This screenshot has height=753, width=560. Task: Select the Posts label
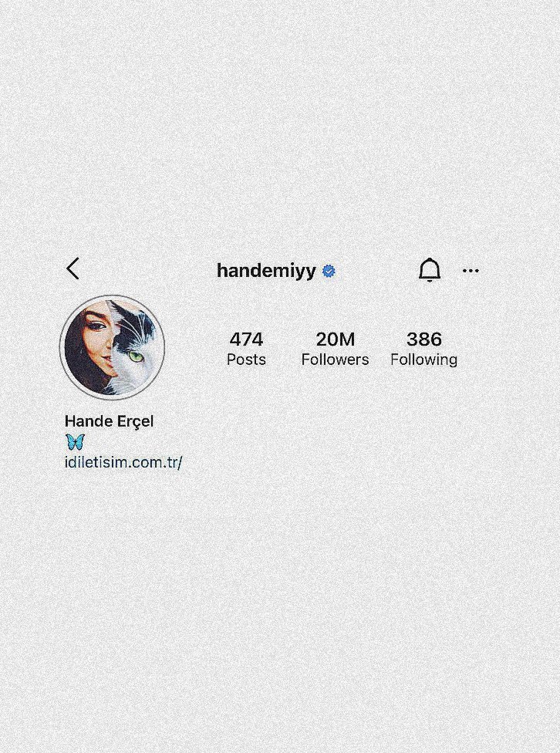(246, 360)
